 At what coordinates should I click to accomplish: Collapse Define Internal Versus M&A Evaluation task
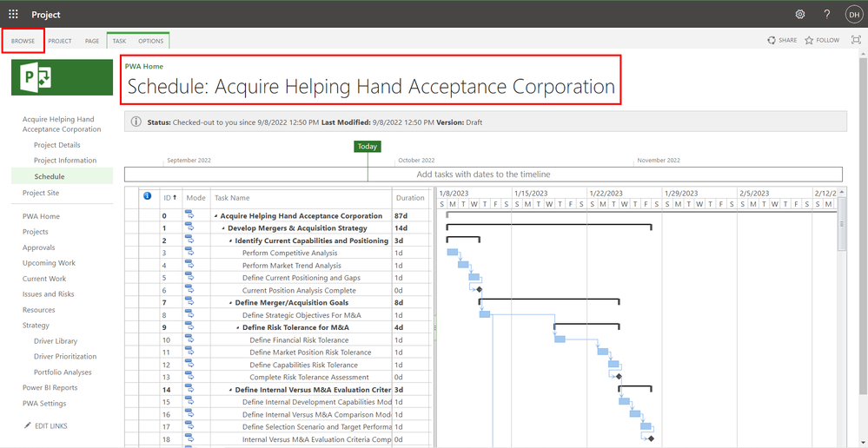click(230, 390)
